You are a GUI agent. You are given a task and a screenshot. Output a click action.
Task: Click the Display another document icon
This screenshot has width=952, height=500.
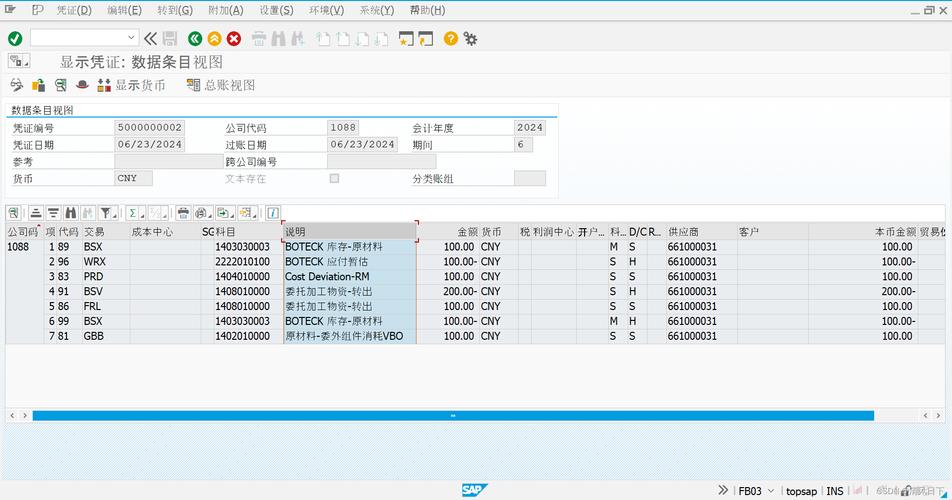point(38,85)
